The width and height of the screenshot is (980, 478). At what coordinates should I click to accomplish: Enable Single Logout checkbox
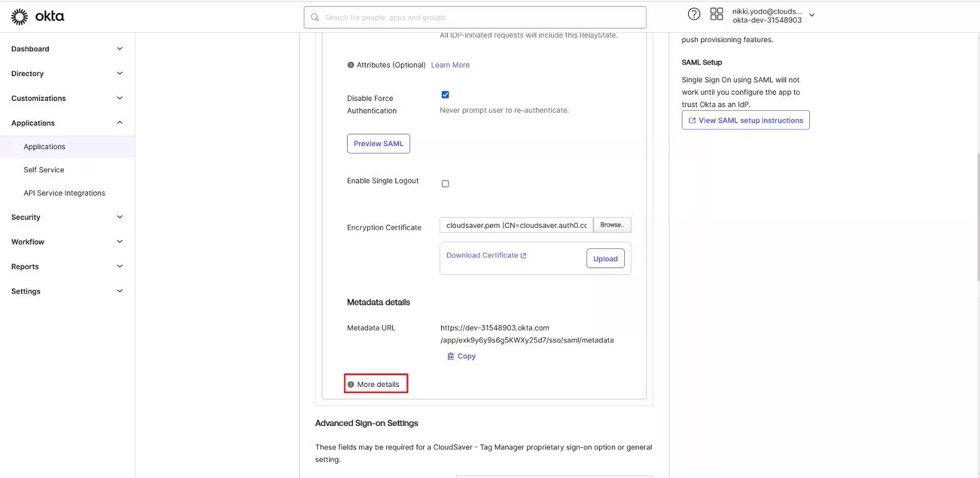click(445, 184)
